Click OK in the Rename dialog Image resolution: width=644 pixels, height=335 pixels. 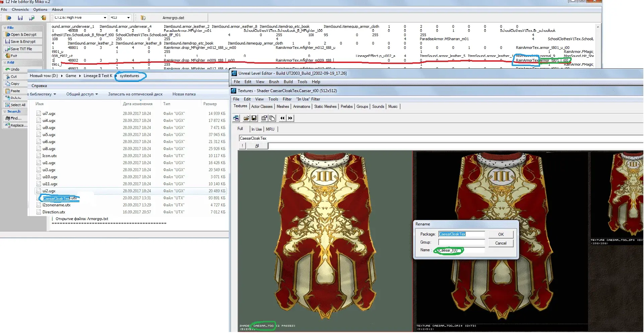pyautogui.click(x=501, y=234)
